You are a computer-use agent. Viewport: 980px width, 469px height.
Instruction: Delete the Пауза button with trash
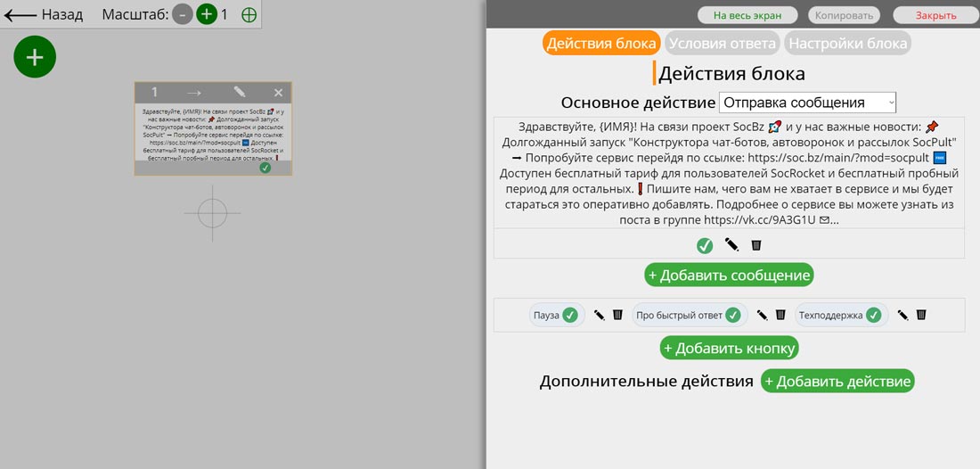[617, 315]
